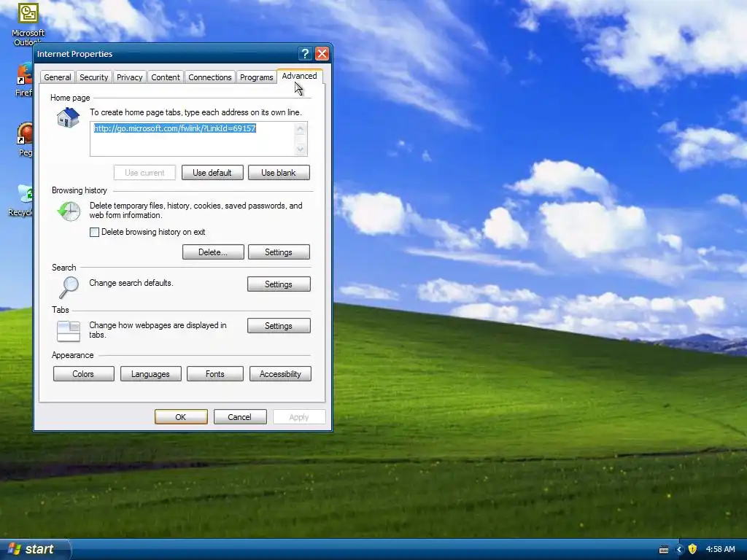747x560 pixels.
Task: Click the Tabs section window icon
Action: click(69, 332)
